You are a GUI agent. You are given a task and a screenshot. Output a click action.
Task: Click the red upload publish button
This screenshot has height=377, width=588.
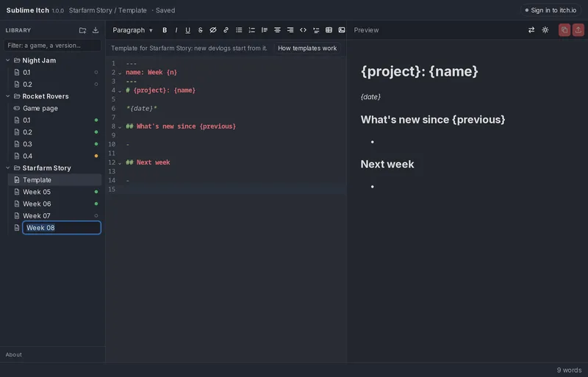click(x=578, y=30)
